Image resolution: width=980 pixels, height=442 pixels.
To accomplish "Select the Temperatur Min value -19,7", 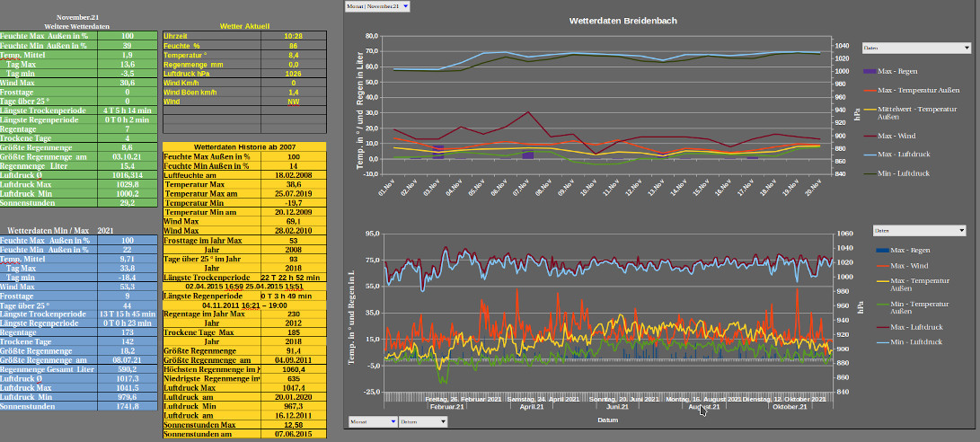I will point(293,203).
